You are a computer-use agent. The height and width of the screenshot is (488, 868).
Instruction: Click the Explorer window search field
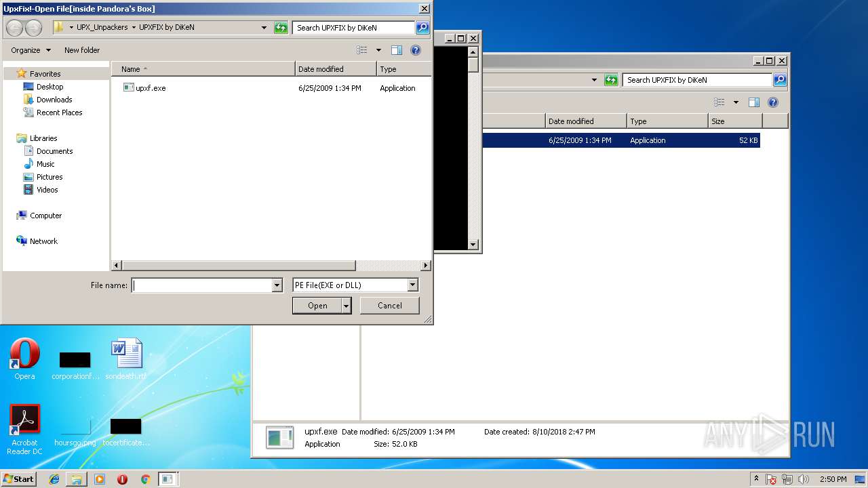click(x=698, y=80)
